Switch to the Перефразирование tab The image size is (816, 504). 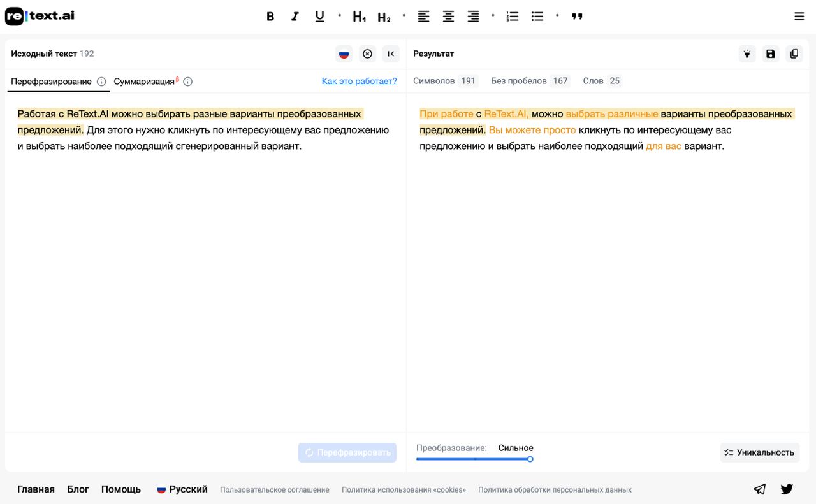tap(51, 82)
